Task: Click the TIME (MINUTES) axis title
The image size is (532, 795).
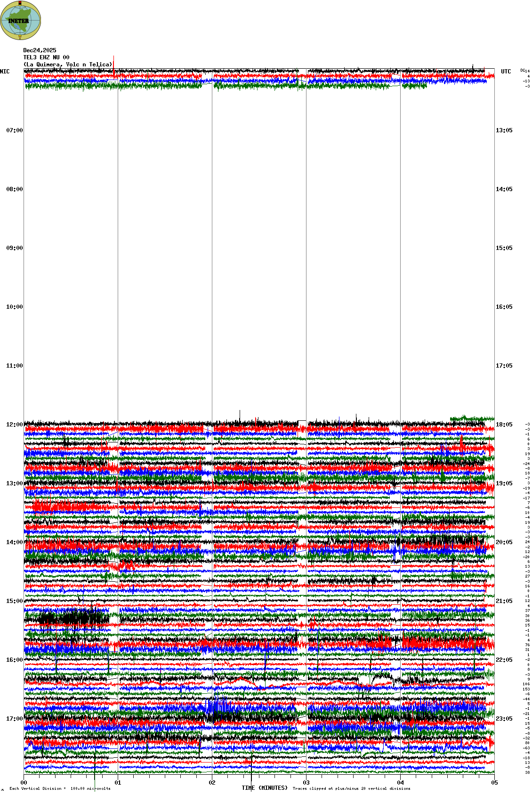Action: (x=265, y=788)
